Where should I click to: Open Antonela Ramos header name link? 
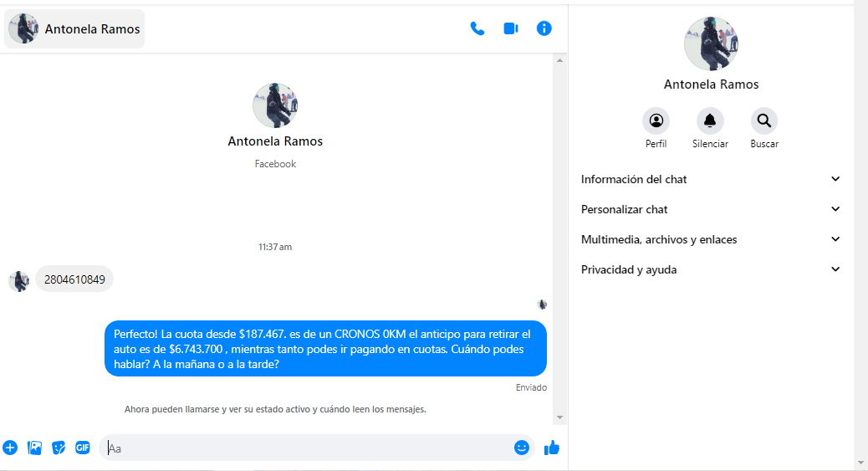(92, 29)
